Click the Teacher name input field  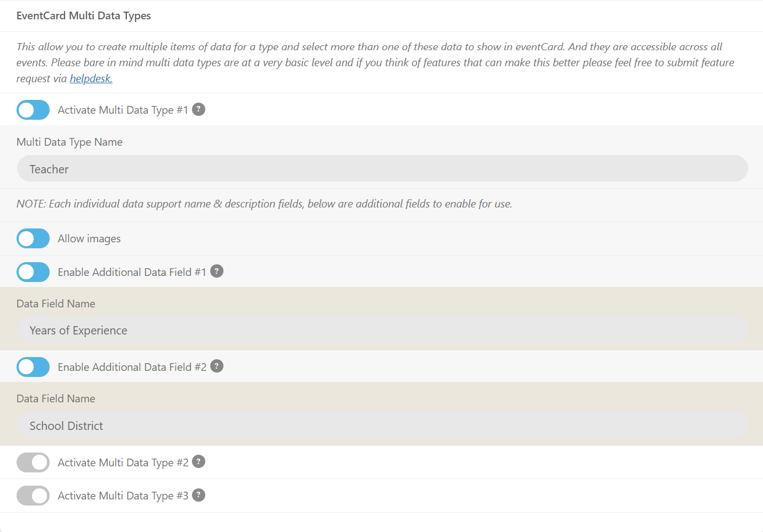382,168
